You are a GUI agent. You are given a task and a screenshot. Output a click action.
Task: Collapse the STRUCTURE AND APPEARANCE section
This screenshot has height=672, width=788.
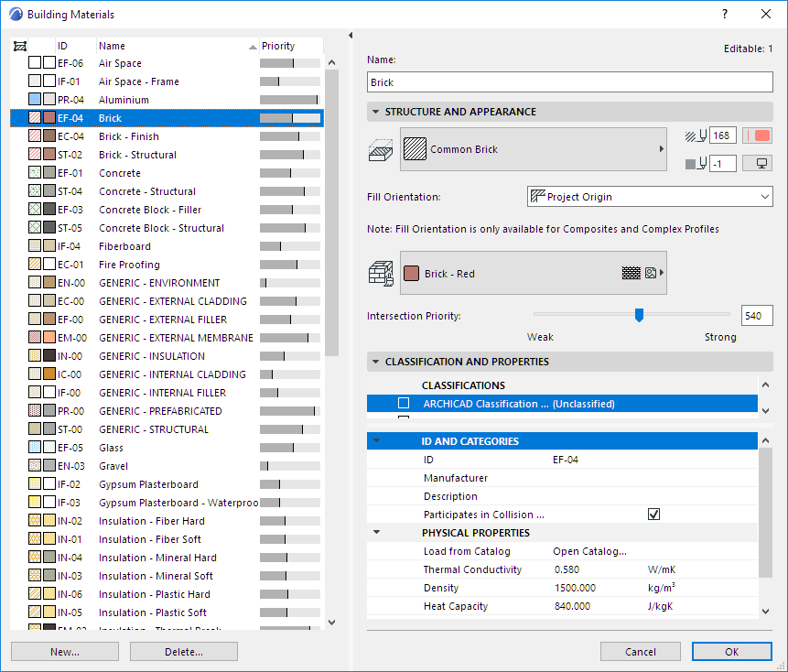coord(375,112)
